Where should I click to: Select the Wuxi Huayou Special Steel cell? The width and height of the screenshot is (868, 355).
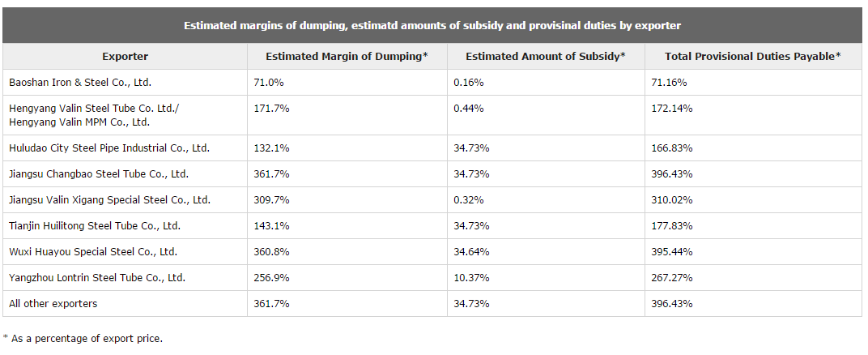pos(93,252)
